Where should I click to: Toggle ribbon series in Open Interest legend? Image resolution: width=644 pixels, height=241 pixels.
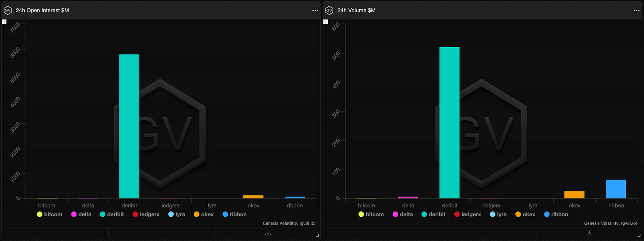tap(234, 214)
